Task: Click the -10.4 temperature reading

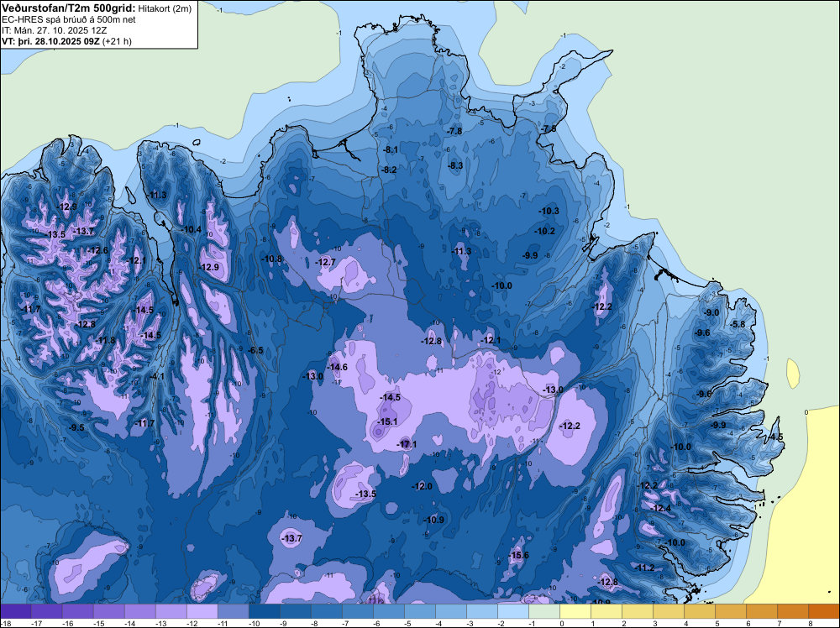Action: (192, 230)
